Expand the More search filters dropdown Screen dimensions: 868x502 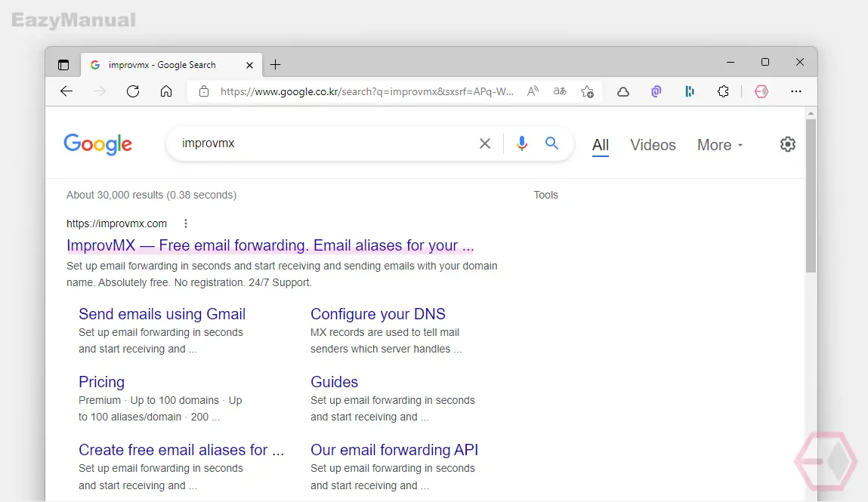tap(720, 145)
